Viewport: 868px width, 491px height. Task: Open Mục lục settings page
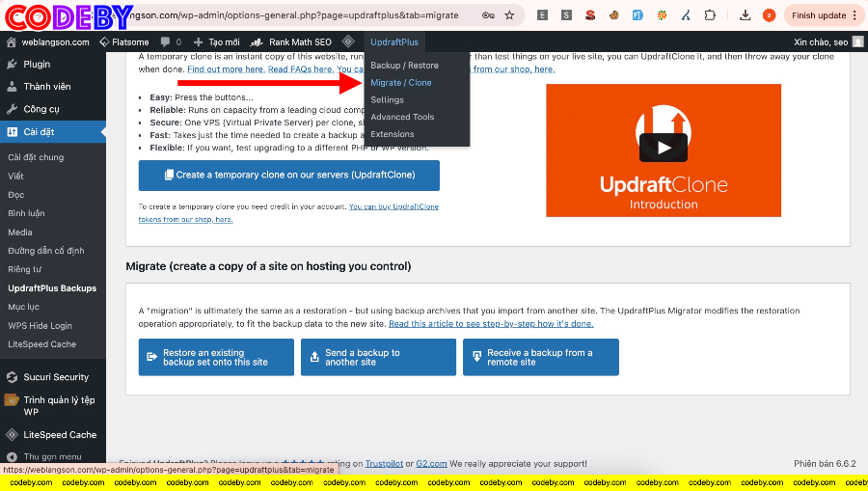click(23, 307)
